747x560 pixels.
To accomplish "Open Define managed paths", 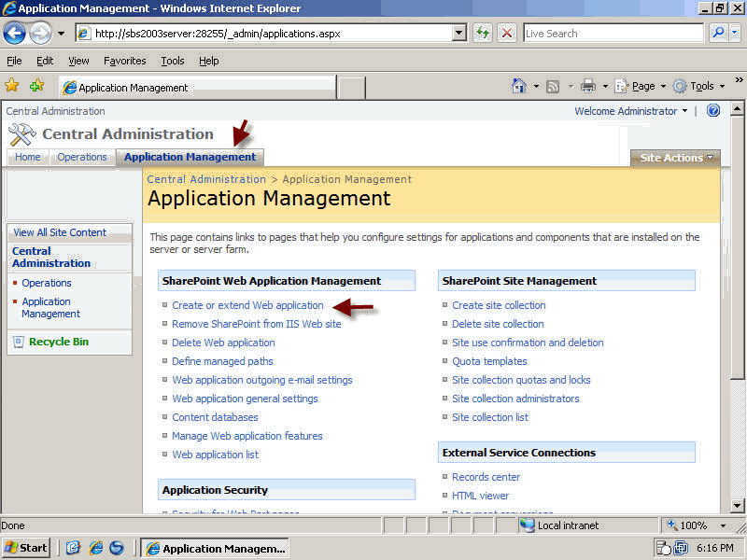I will tap(222, 361).
